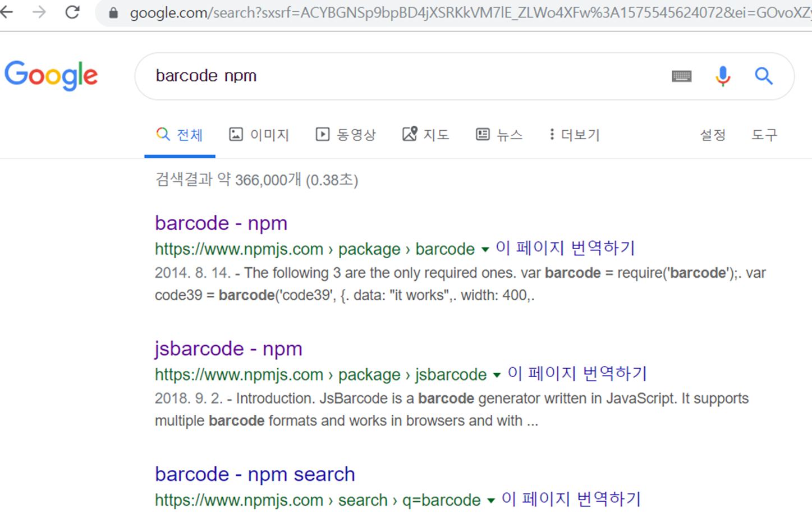The image size is (812, 513).
Task: Click 이 페이지 번역하기 for barcode result
Action: click(x=565, y=248)
